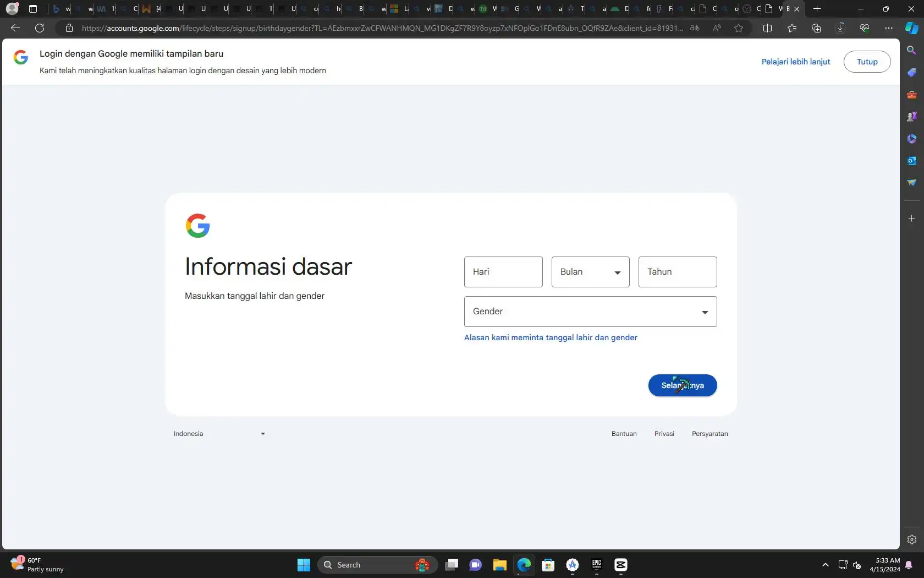Open the Persyaratan terms link
This screenshot has width=924, height=578.
(710, 434)
